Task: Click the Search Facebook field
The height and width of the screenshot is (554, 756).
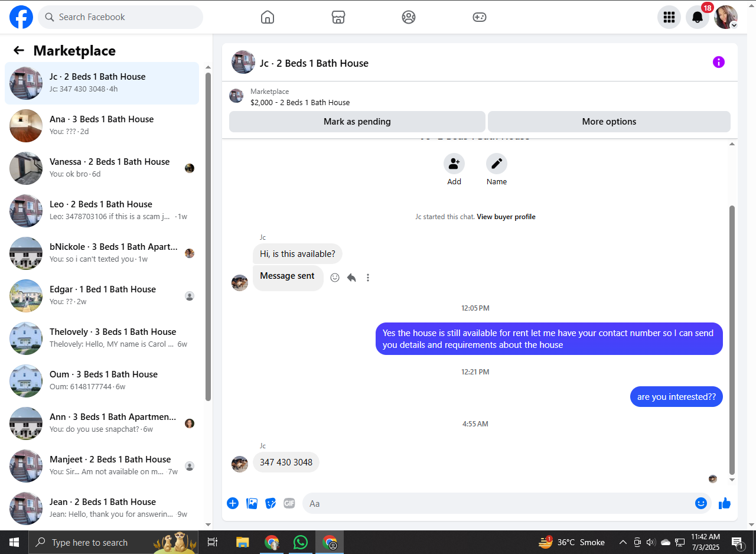Action: (x=120, y=17)
